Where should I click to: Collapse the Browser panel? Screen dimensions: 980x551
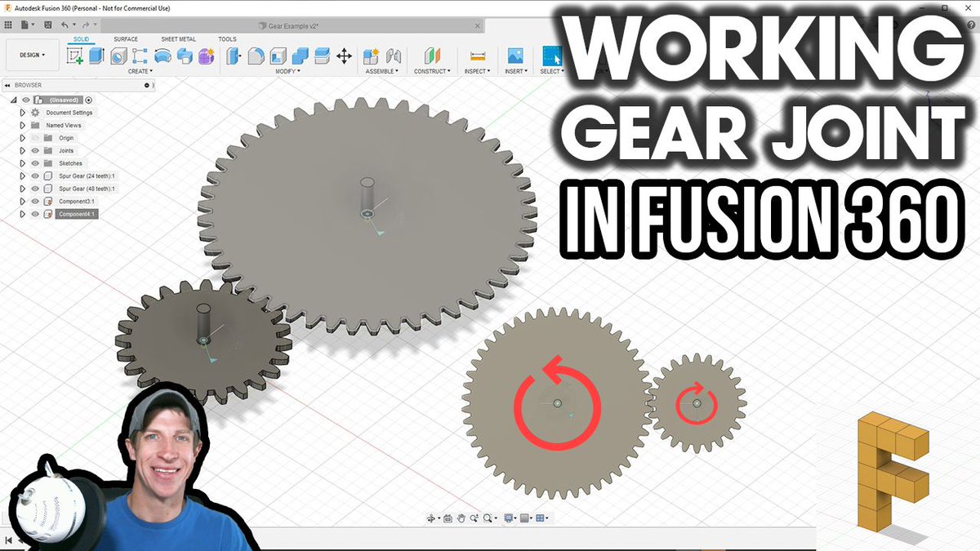[8, 85]
